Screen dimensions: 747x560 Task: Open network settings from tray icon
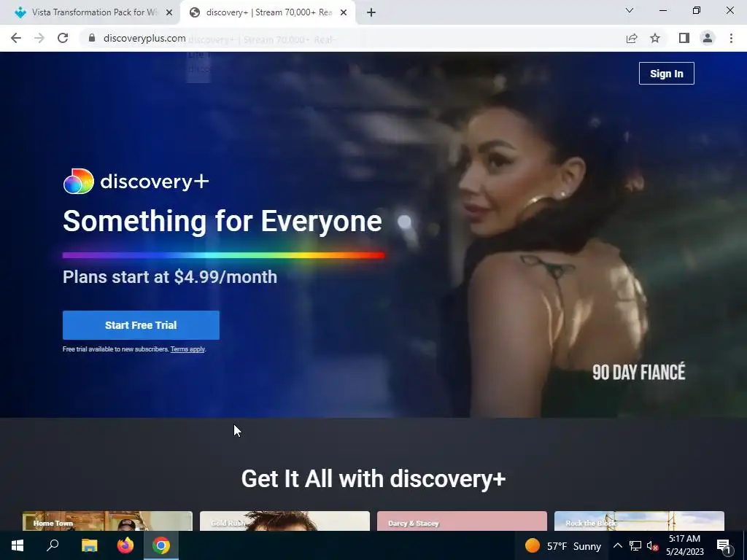click(635, 545)
